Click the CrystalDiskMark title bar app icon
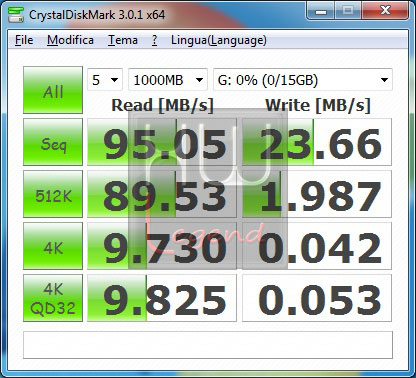The width and height of the screenshot is (416, 378). (16, 14)
